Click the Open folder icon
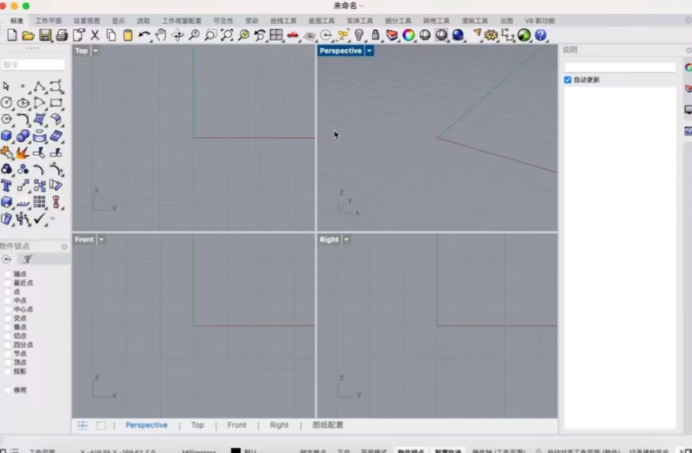The height and width of the screenshot is (453, 692). (29, 35)
